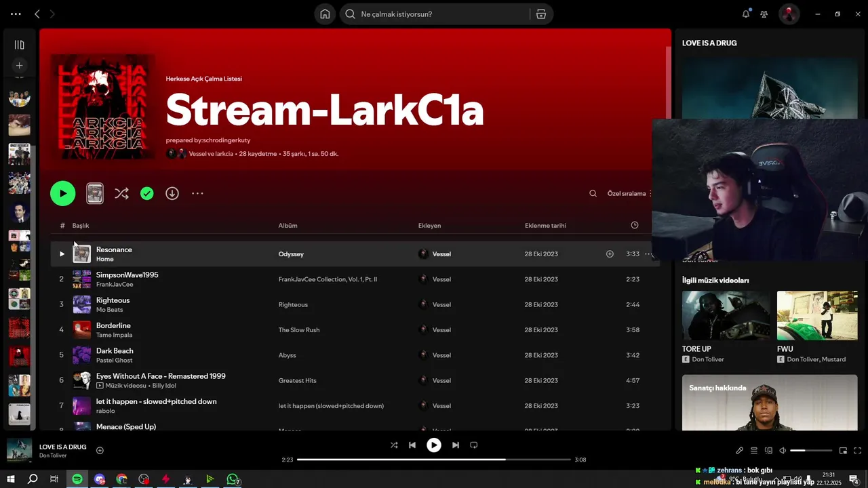Go forward with the right arrow

[x=52, y=14]
